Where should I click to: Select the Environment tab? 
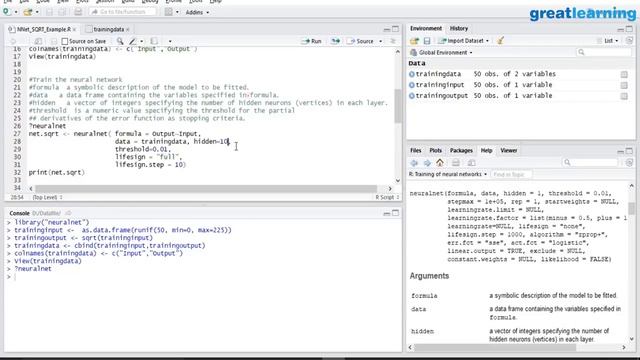426,29
